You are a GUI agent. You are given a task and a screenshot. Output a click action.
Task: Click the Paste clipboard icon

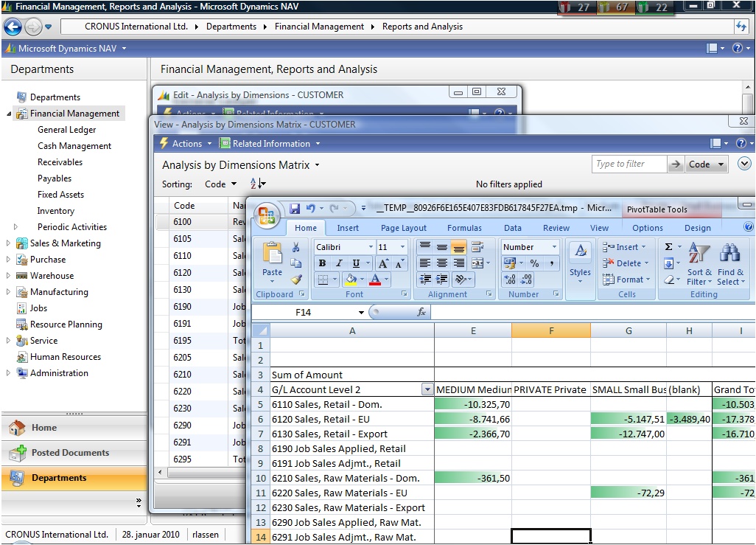(272, 252)
